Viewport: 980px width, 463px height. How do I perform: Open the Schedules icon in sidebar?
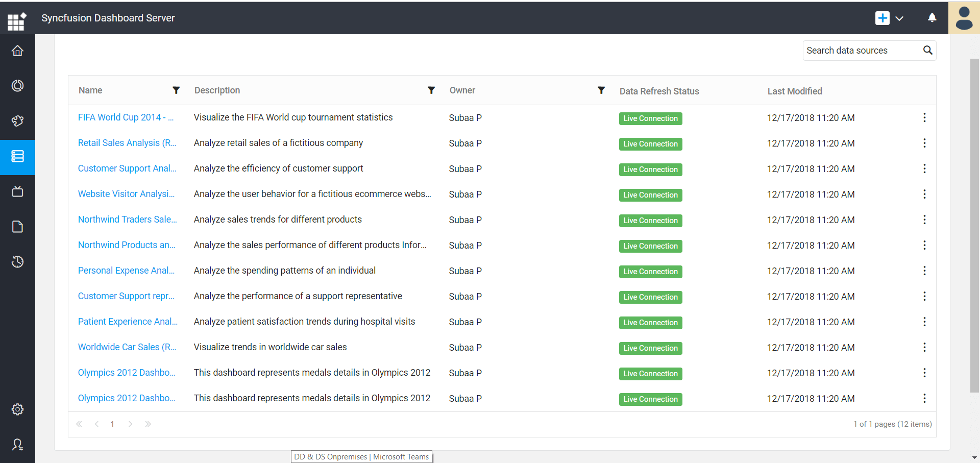click(17, 262)
